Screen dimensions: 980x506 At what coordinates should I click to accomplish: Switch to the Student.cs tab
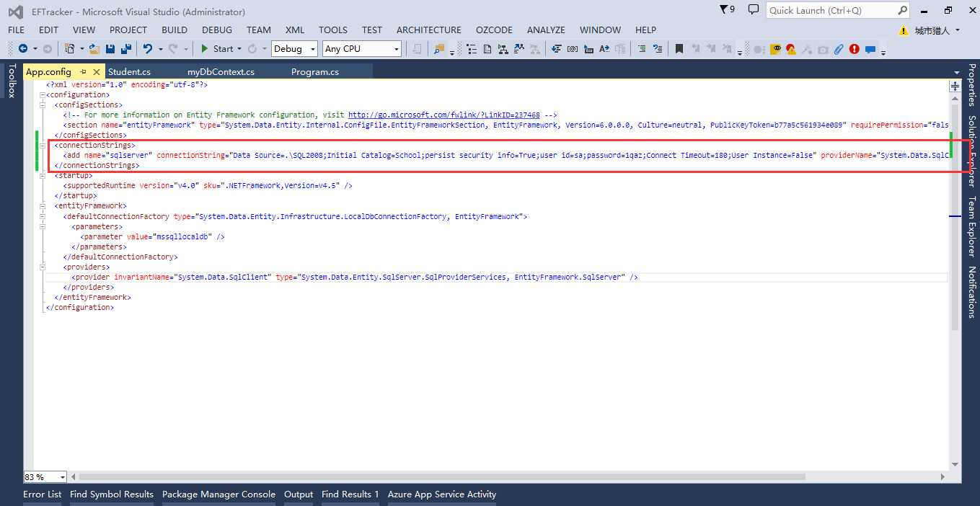click(129, 71)
